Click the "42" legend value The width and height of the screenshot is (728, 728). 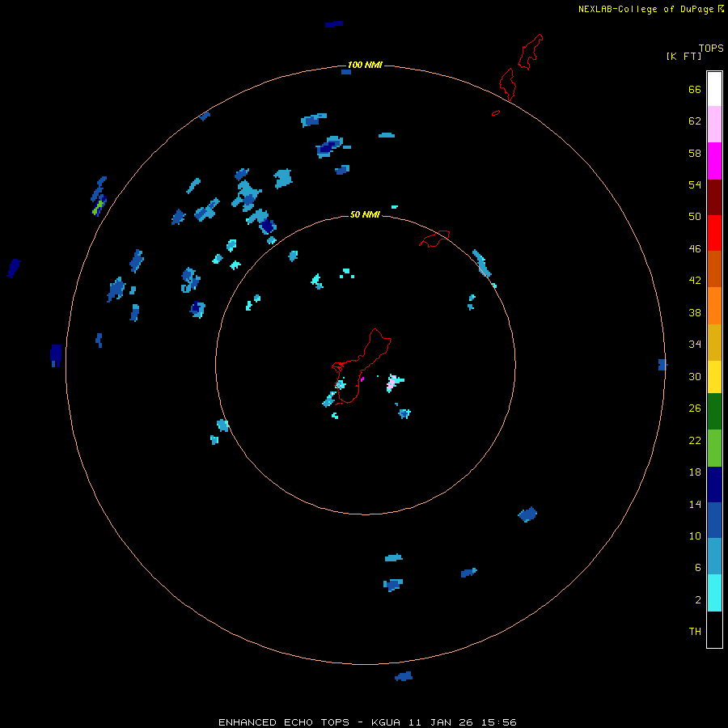695,281
